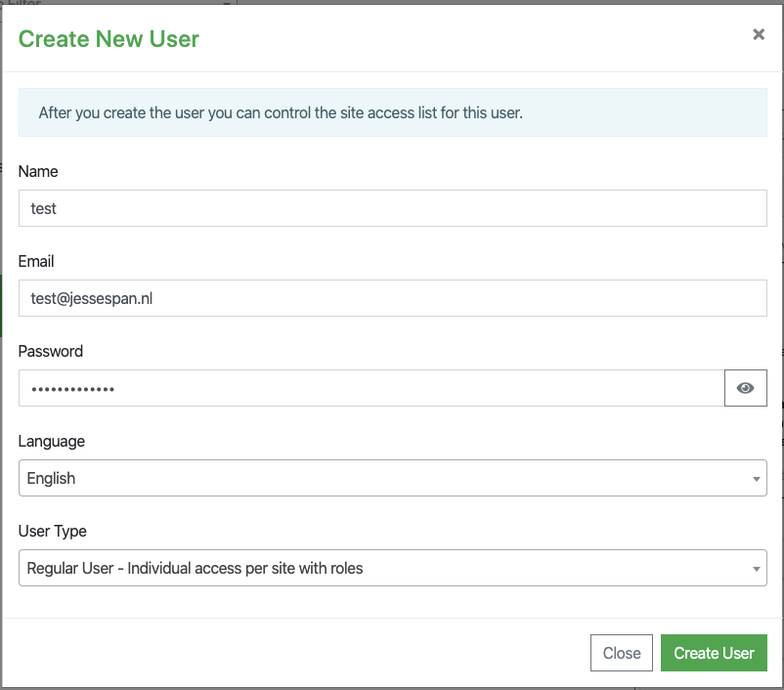Click the Create New User heading
Image resolution: width=784 pixels, height=690 pixels.
(x=109, y=39)
